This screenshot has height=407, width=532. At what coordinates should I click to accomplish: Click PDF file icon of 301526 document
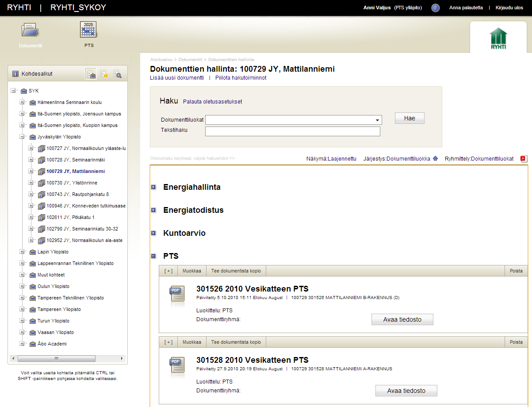pyautogui.click(x=177, y=294)
